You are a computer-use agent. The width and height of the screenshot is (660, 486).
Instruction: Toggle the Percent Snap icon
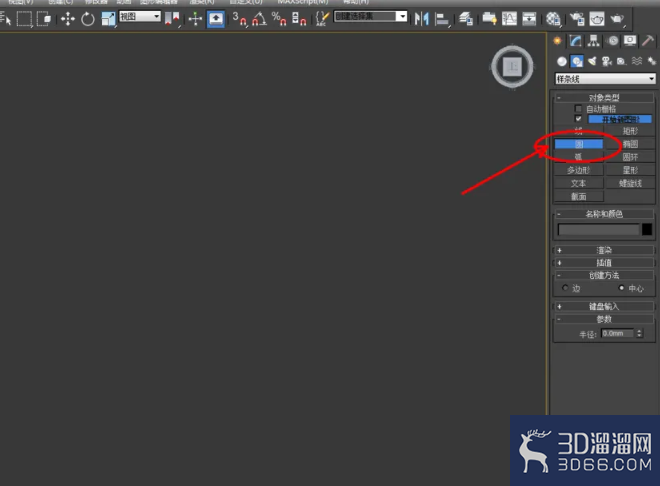pyautogui.click(x=279, y=19)
